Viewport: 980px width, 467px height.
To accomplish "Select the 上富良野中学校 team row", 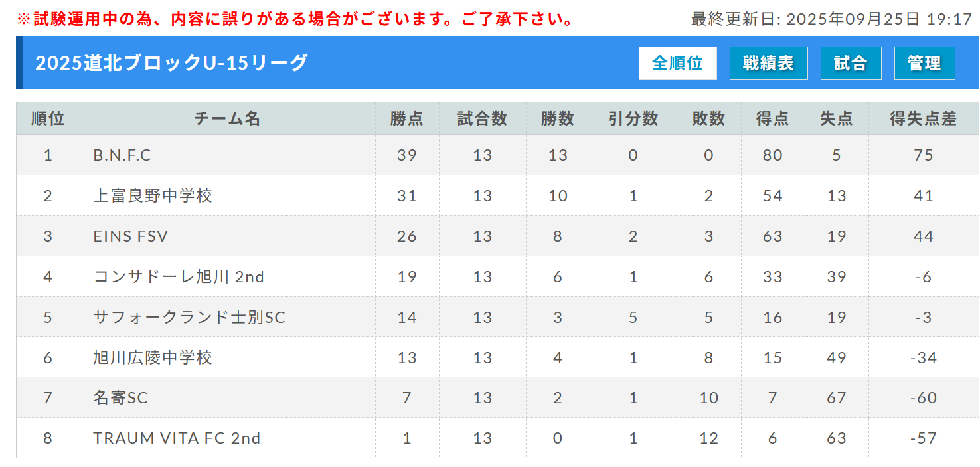I will (153, 196).
